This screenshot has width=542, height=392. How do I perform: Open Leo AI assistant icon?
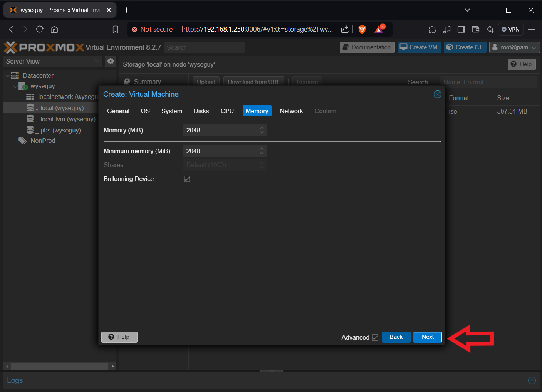[x=490, y=29]
